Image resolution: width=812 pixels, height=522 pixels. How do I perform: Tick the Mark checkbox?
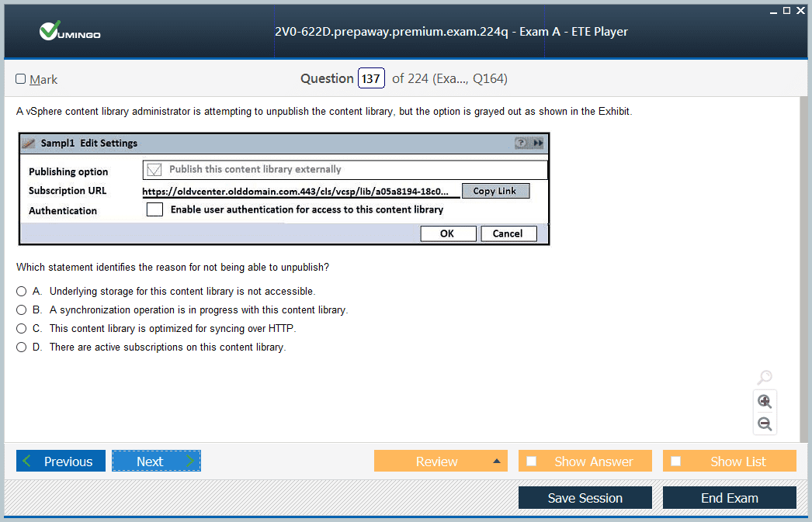click(21, 78)
